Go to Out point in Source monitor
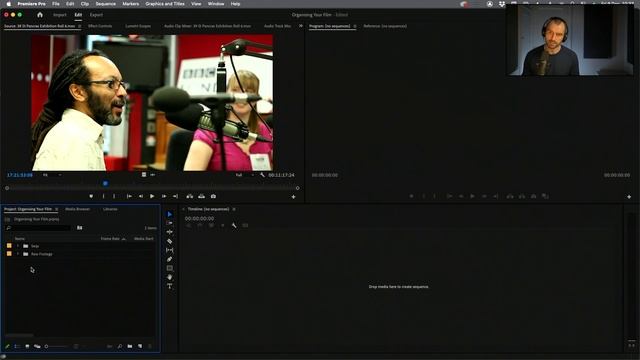 coord(175,196)
